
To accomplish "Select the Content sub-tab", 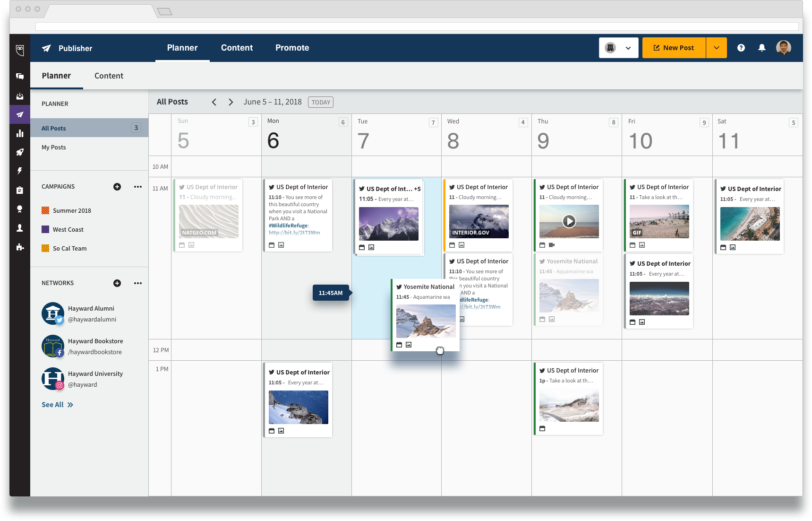I will (x=109, y=76).
